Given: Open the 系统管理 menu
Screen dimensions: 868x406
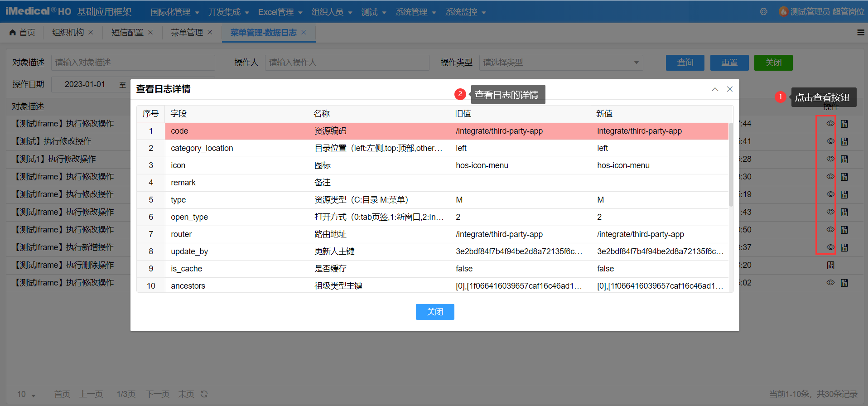Looking at the screenshot, I should pos(416,12).
